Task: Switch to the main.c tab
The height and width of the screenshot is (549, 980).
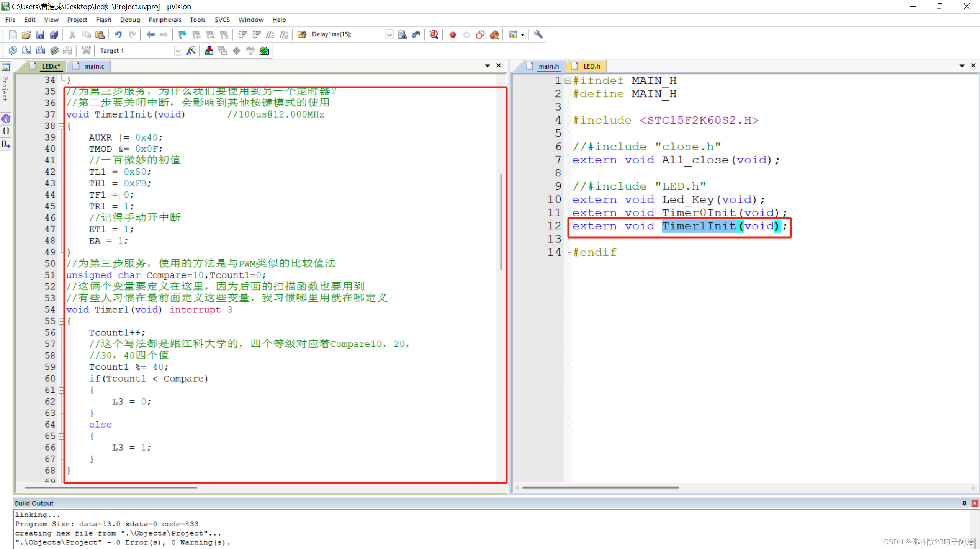Action: point(94,66)
